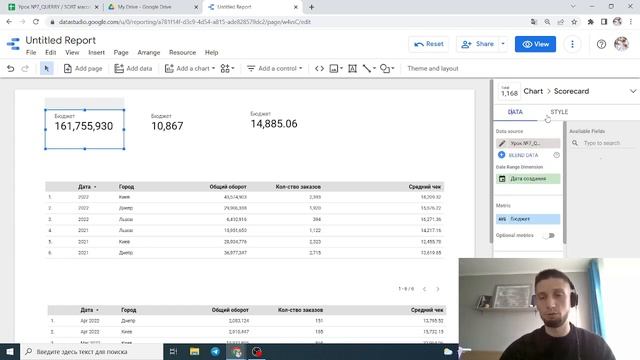
Task: Open the Shape tool dropdown
Action: (387, 69)
